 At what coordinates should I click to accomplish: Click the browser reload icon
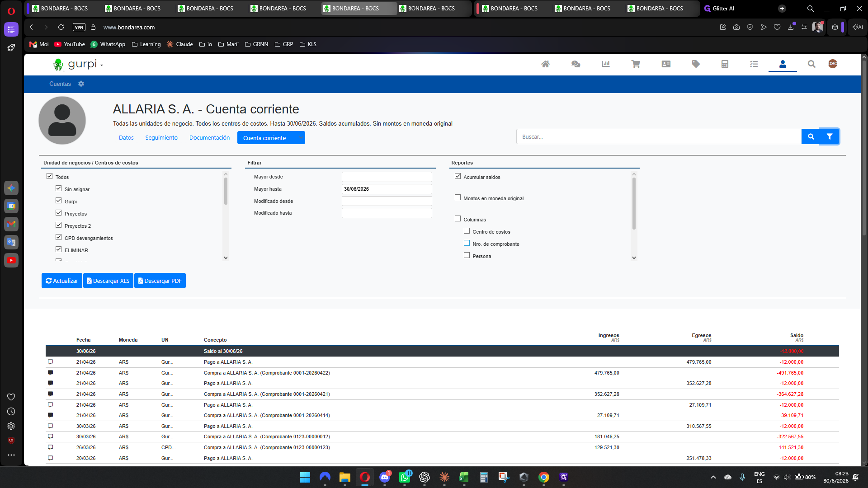coord(61,27)
